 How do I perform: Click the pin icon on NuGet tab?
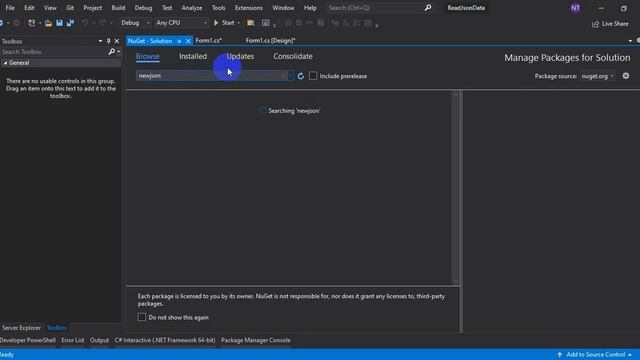tap(179, 41)
